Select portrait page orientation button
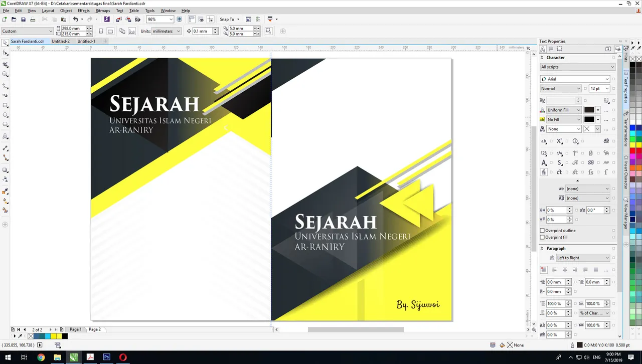 click(x=101, y=31)
